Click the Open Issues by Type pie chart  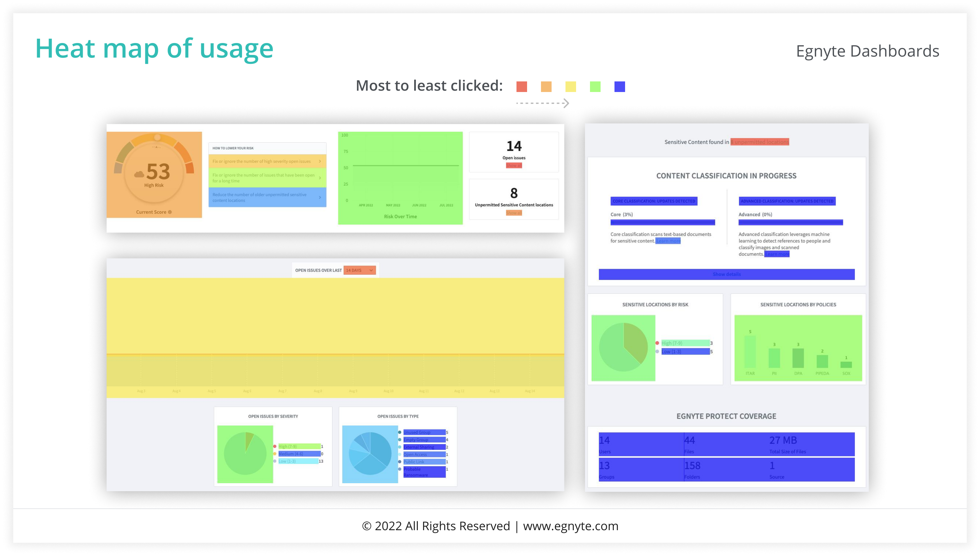click(370, 454)
